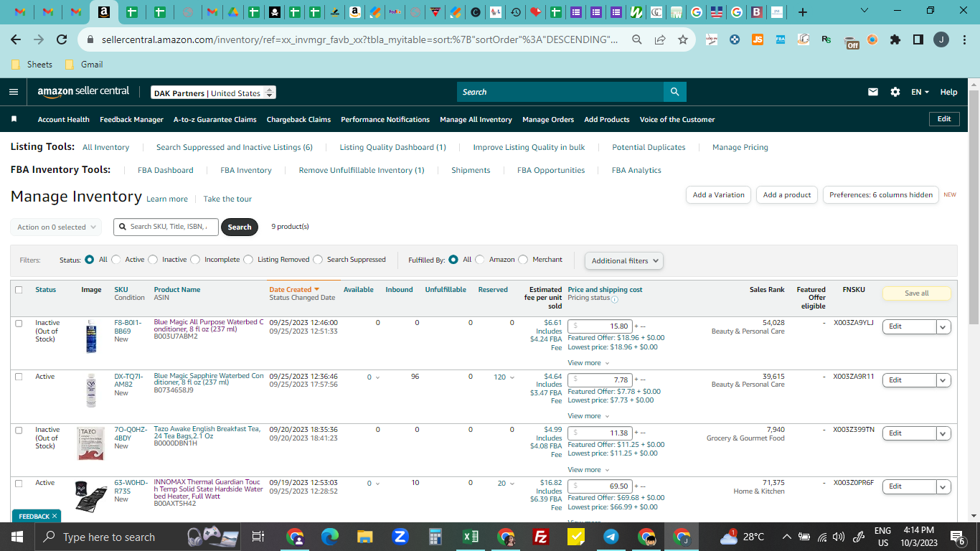The height and width of the screenshot is (551, 980).
Task: Click the SKU, Title, ISBN search field
Action: [x=165, y=227]
